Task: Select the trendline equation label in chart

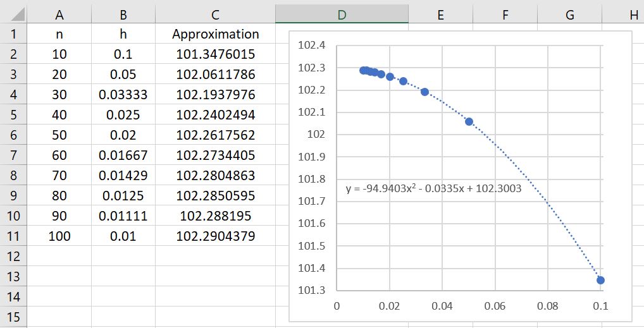Action: point(433,188)
